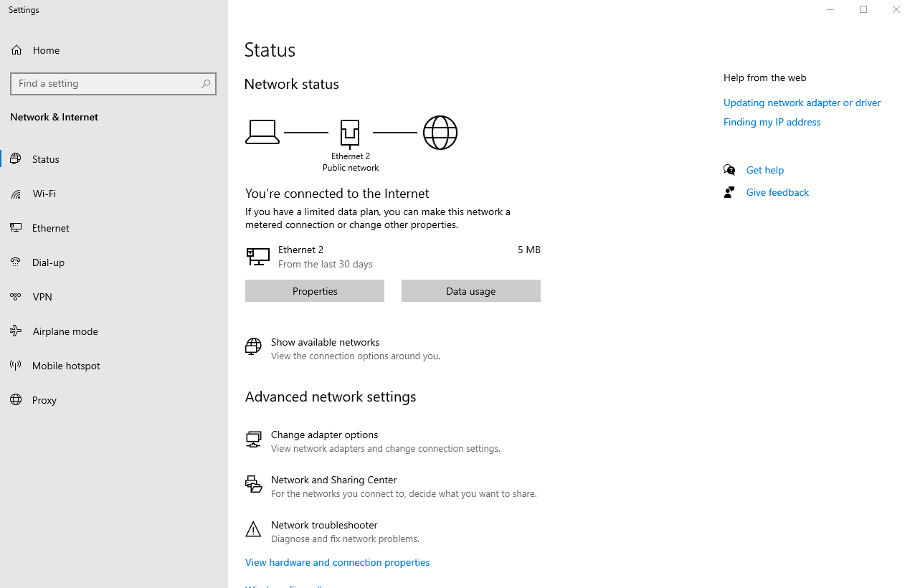This screenshot has width=910, height=588.
Task: Click the Dial-up sidebar icon
Action: (x=16, y=262)
